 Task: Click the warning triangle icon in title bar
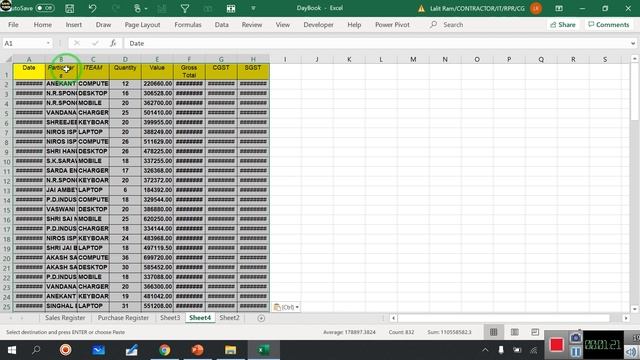[421, 8]
